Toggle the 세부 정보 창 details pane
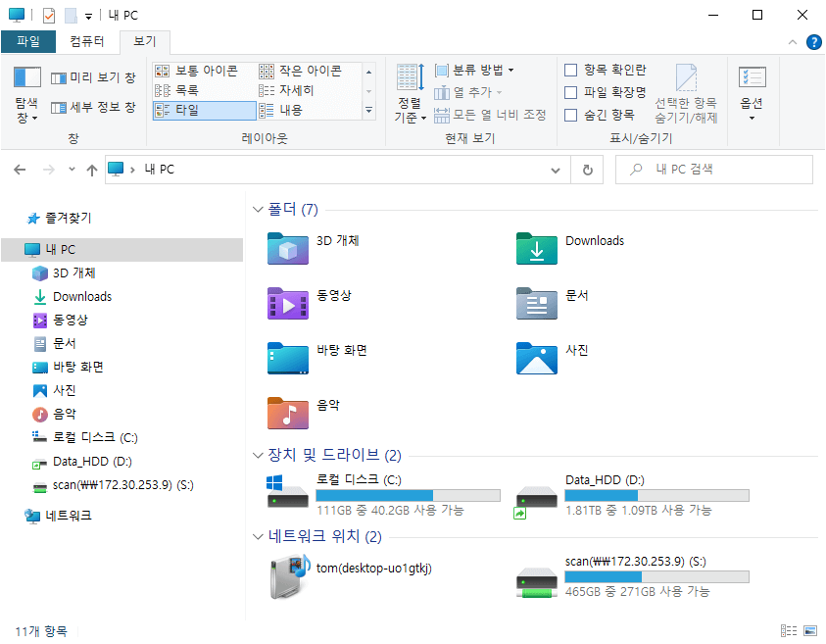Screen dimensions: 826x644 93,107
